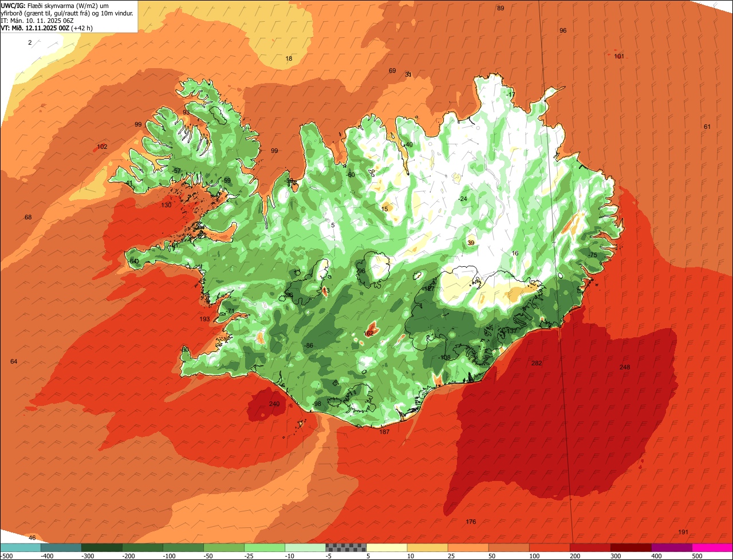Click the map value 31
The image size is (733, 560).
[408, 74]
